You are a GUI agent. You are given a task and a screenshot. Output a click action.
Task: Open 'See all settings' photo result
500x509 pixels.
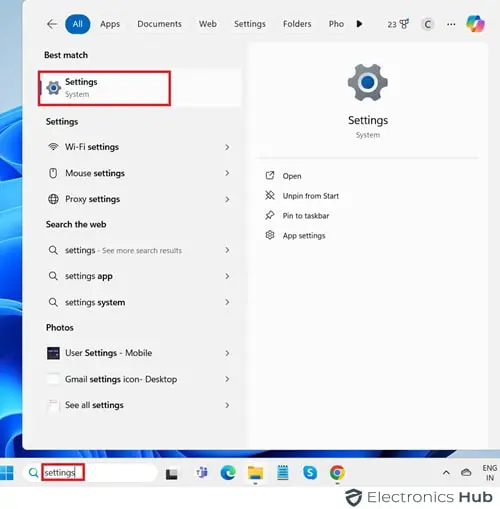coord(138,405)
